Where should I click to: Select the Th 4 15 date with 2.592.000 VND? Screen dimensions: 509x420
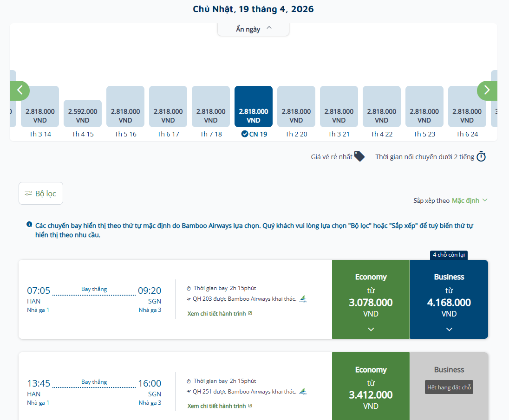tap(83, 114)
